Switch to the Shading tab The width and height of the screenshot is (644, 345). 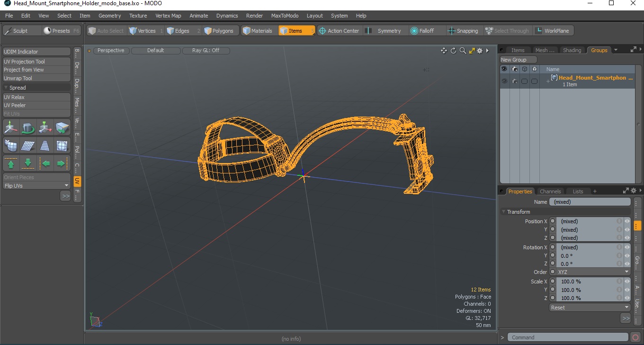coord(572,50)
